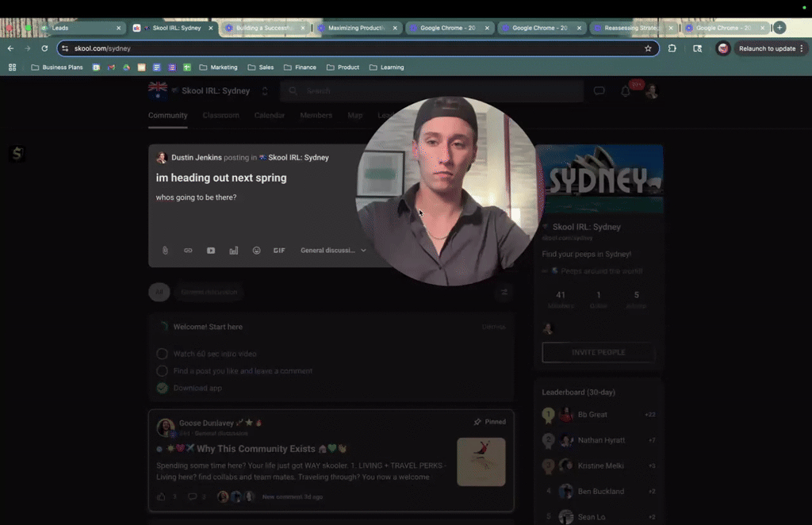Reload the page in Chrome

pyautogui.click(x=44, y=48)
